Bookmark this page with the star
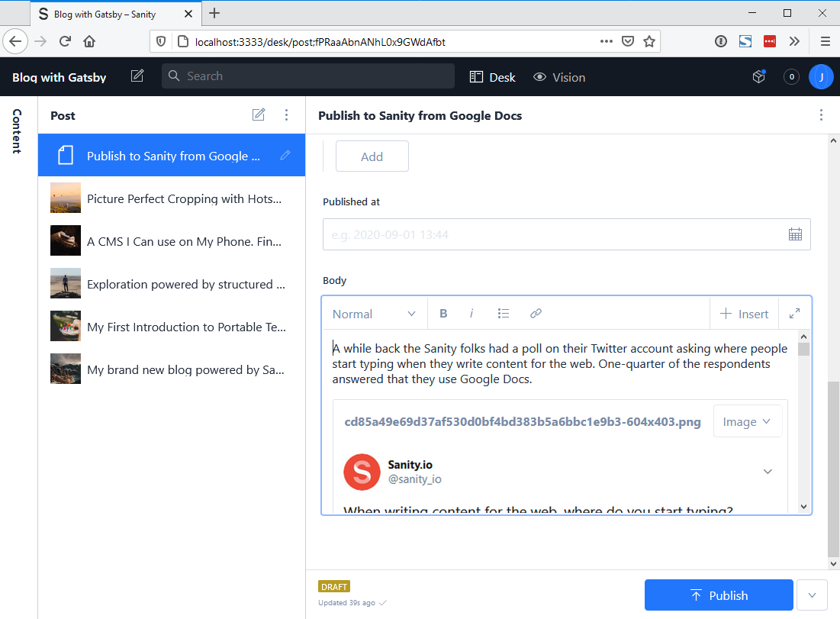The height and width of the screenshot is (619, 840). tap(649, 41)
